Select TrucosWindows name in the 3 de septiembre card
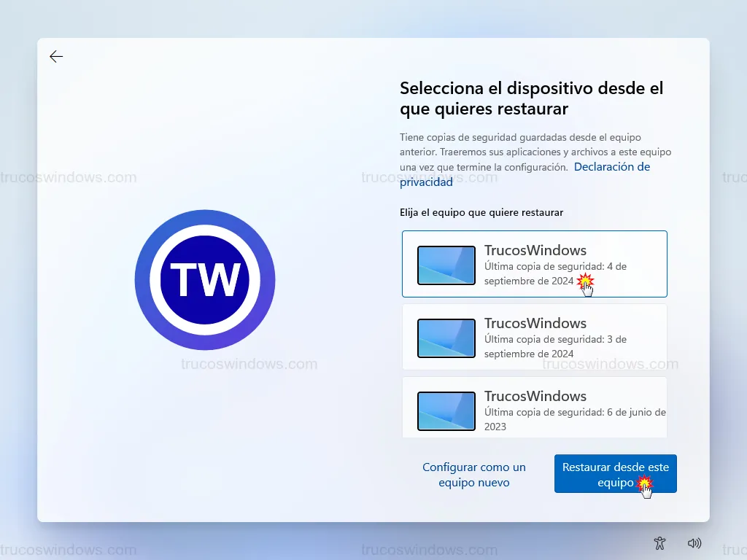This screenshot has height=560, width=747. click(535, 323)
